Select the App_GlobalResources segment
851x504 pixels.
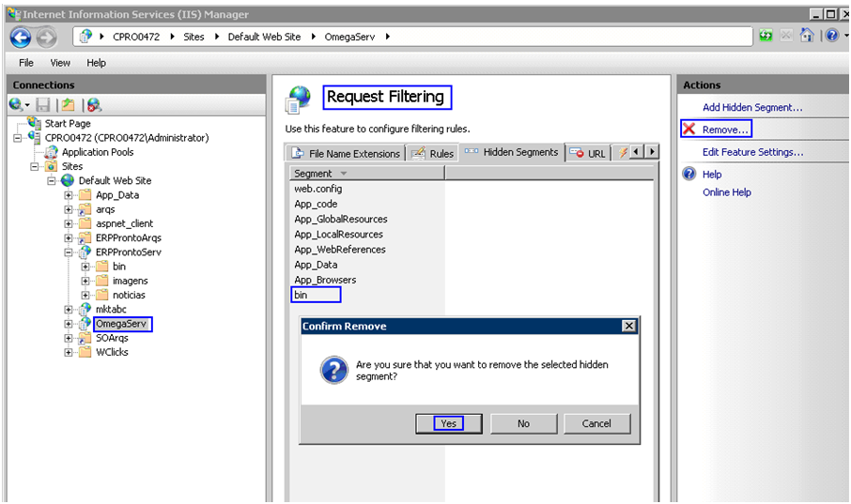click(341, 220)
